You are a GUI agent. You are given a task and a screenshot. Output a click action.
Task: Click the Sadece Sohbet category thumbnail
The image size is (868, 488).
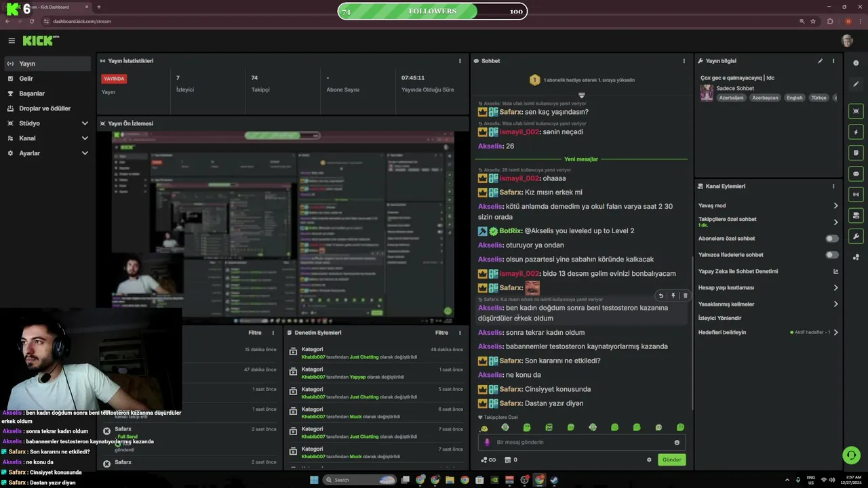click(707, 93)
